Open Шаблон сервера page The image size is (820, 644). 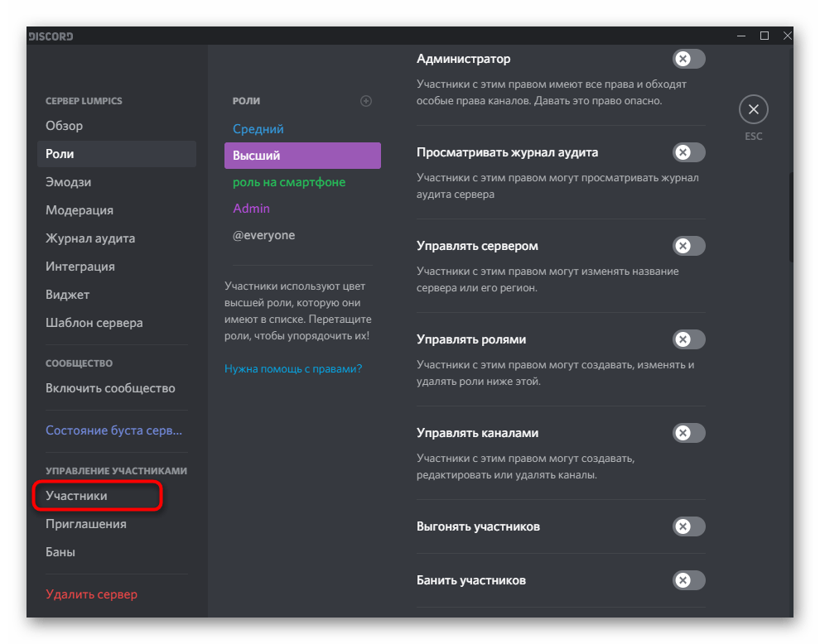117,323
